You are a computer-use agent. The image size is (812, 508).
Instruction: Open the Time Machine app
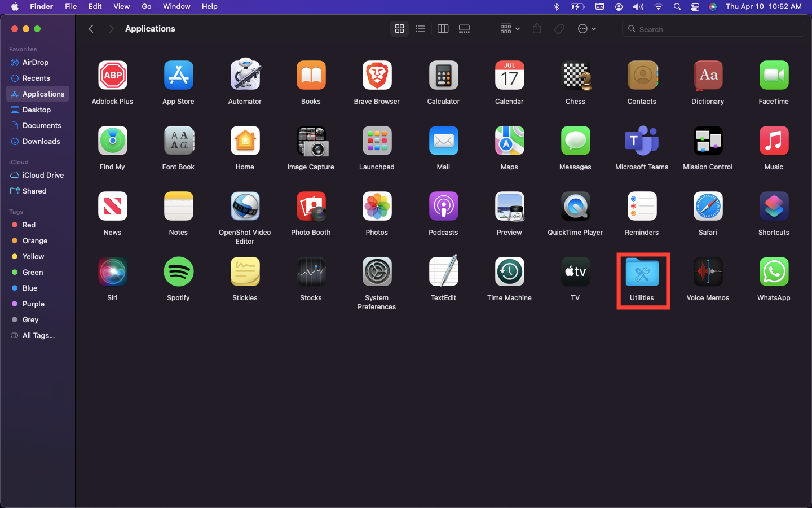point(509,273)
